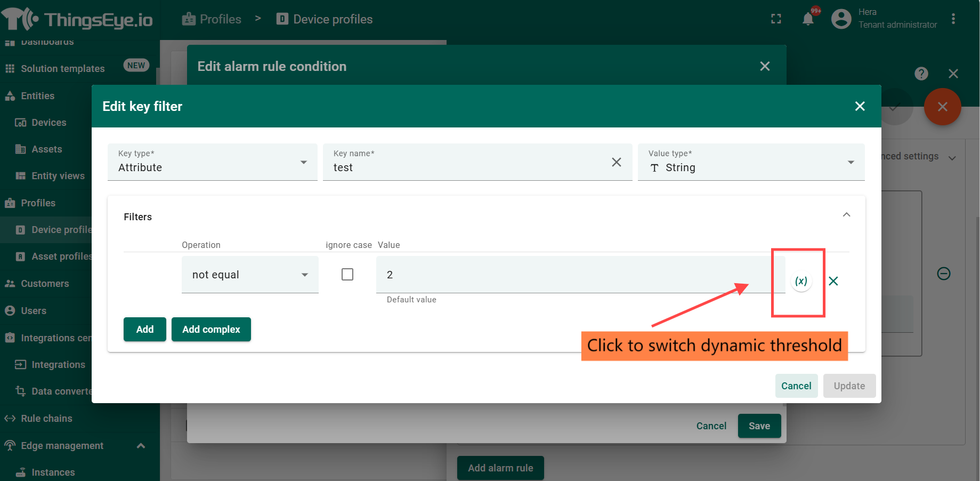Click the help question mark icon
This screenshot has height=481, width=980.
click(921, 74)
